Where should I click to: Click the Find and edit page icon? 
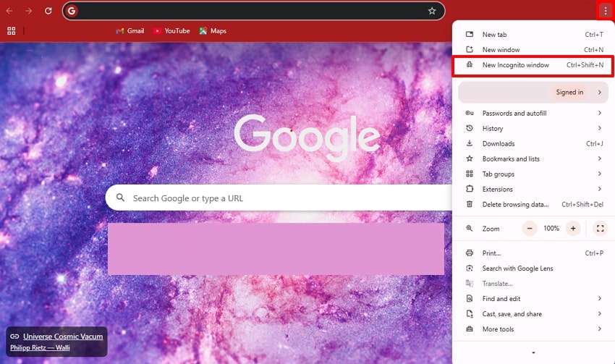click(x=469, y=299)
